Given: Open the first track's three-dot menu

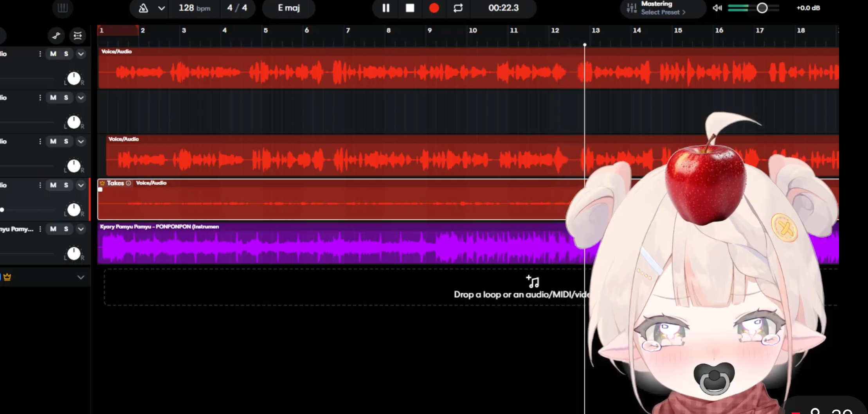Looking at the screenshot, I should click(x=40, y=54).
